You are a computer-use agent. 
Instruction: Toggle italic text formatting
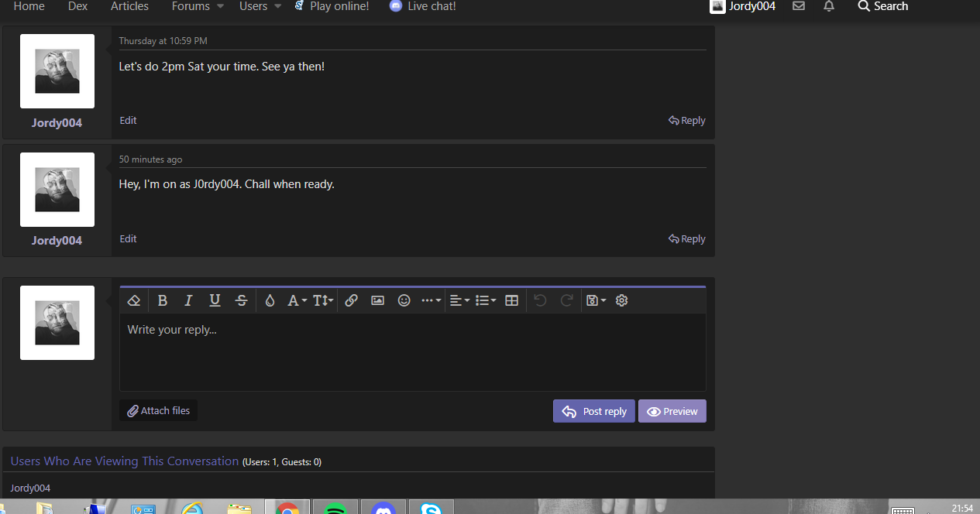(x=188, y=300)
